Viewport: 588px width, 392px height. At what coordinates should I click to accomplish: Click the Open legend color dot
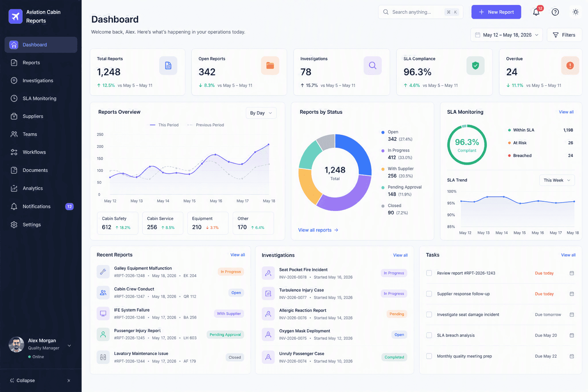[383, 132]
